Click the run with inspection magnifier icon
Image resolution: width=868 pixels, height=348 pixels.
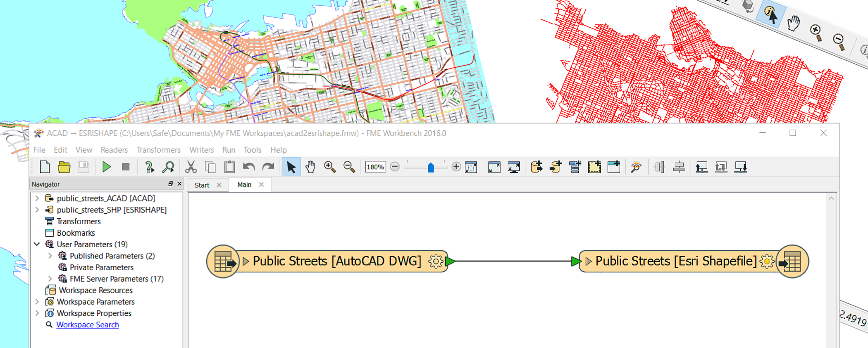click(168, 167)
